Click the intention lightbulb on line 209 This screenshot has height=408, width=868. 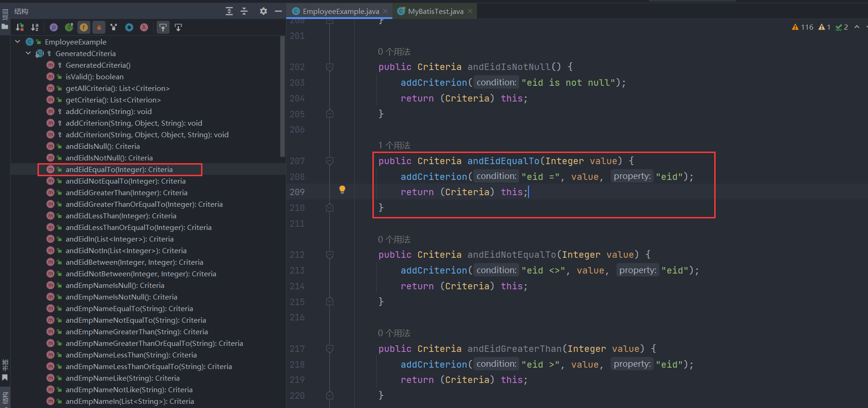342,190
